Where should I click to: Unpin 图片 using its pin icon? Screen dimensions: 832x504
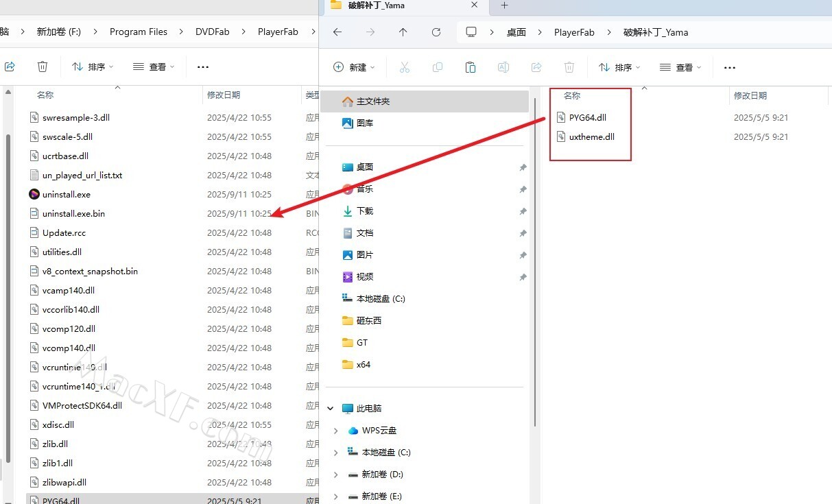(x=523, y=255)
